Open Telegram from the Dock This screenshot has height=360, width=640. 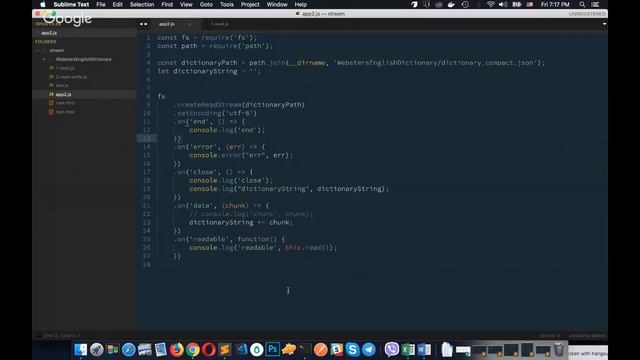pyautogui.click(x=369, y=350)
